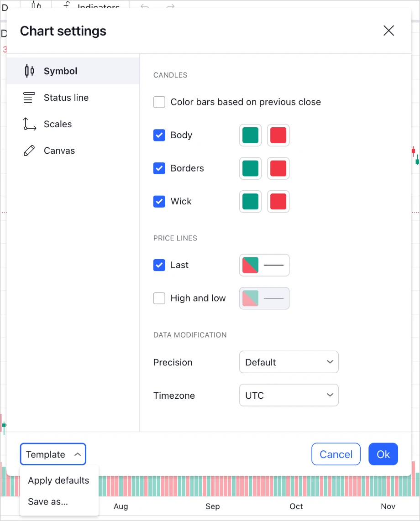Screen dimensions: 420x521
Task: Open Status line settings via its icon
Action: (x=29, y=97)
